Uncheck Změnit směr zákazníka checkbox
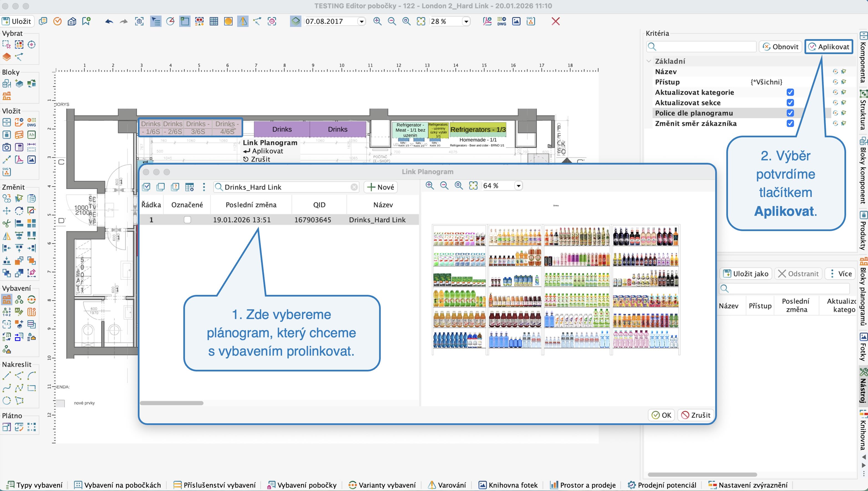 (x=790, y=123)
